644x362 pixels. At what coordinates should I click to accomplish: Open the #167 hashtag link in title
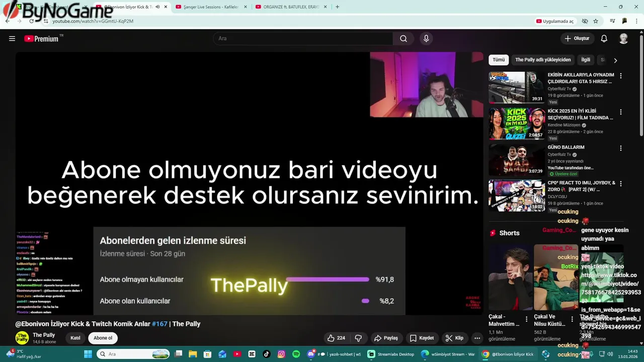point(159,324)
